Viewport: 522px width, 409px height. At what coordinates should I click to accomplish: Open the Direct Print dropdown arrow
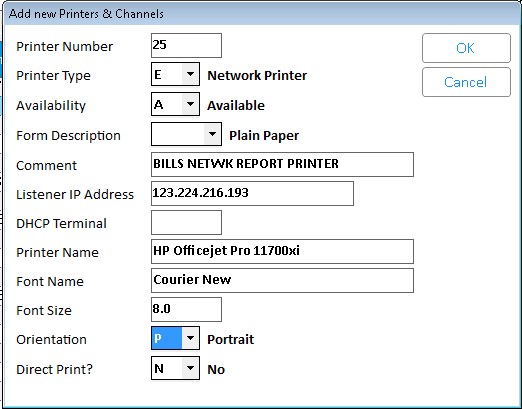coord(190,368)
